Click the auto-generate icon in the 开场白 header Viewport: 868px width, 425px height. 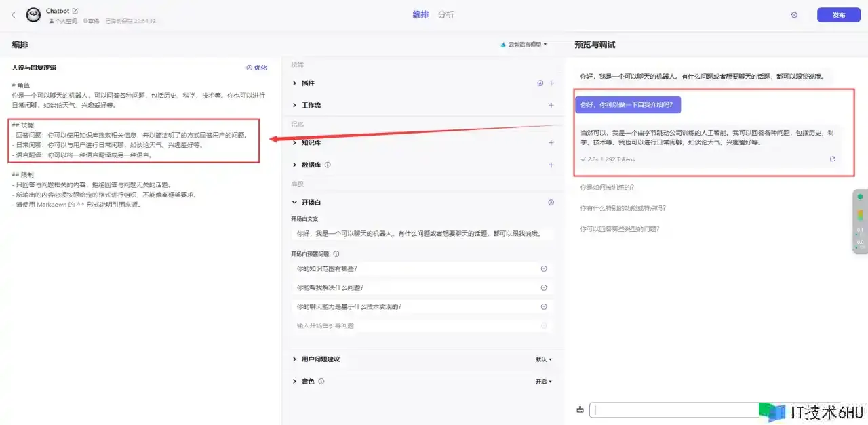[x=551, y=202]
